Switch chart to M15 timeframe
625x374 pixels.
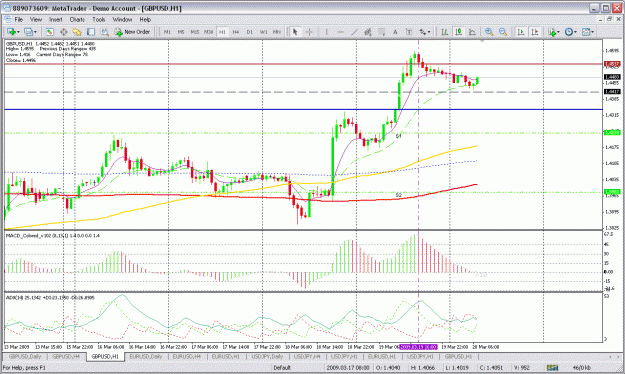pos(195,32)
